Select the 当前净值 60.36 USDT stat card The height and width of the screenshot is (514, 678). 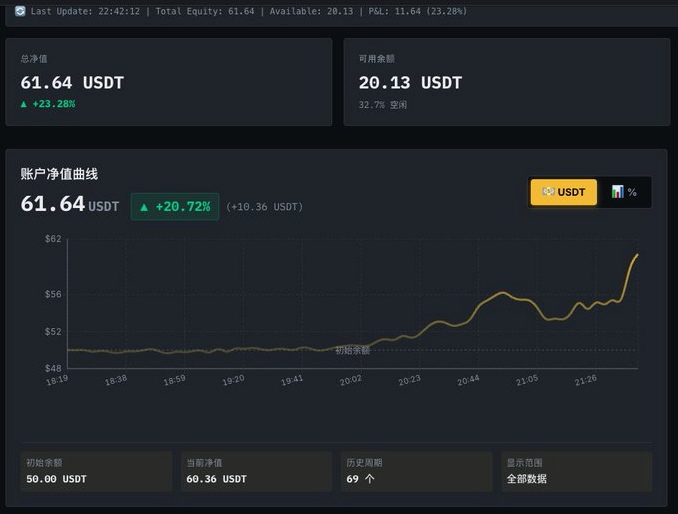[x=256, y=471]
